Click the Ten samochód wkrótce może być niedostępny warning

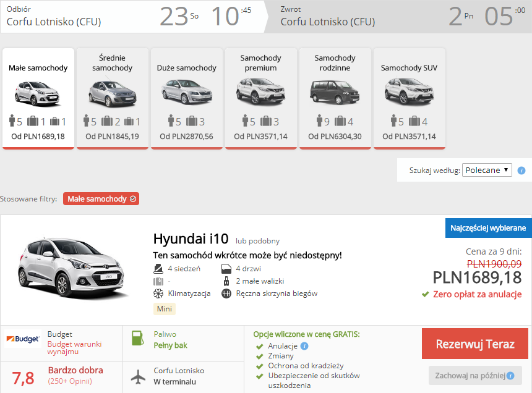pyautogui.click(x=247, y=255)
